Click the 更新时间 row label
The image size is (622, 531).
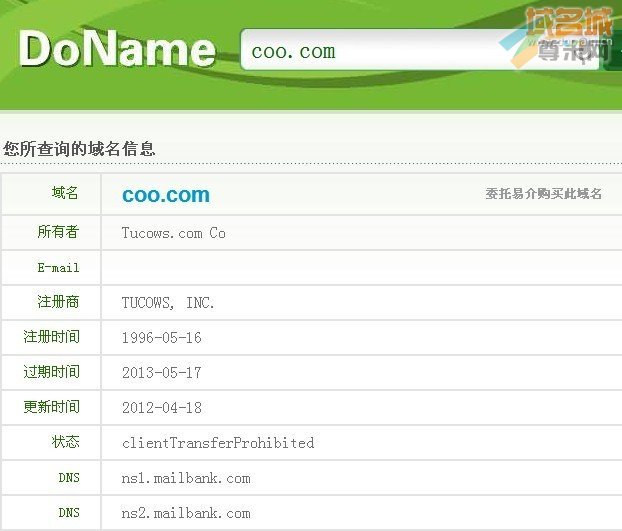click(52, 406)
